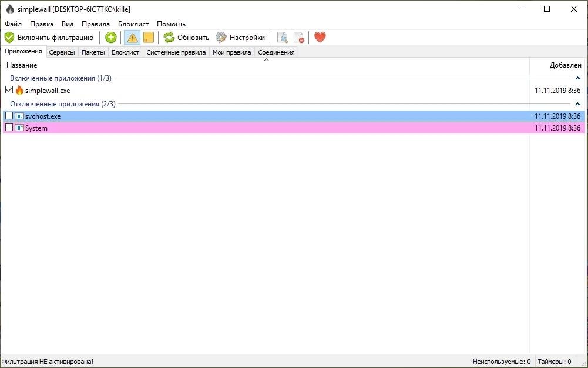Click Таймеры: 0 in status bar

(555, 362)
